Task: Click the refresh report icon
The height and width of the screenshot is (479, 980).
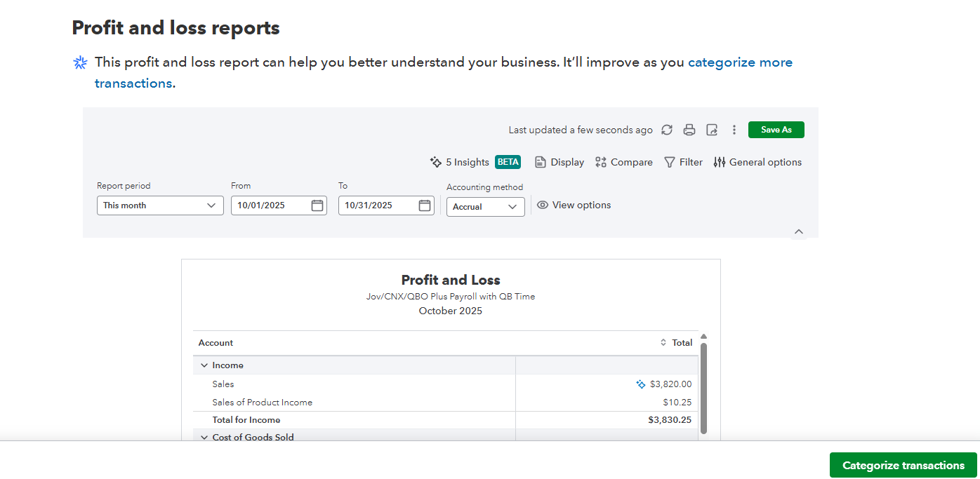Action: pos(667,130)
